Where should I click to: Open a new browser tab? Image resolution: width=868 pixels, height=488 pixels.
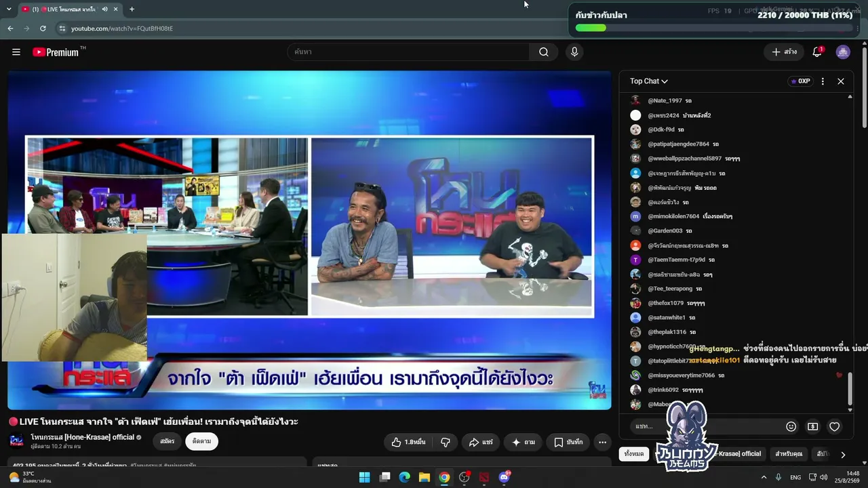pos(132,9)
